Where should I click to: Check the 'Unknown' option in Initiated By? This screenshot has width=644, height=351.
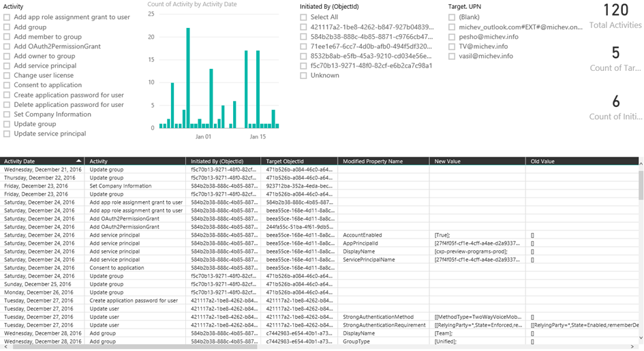click(x=303, y=76)
